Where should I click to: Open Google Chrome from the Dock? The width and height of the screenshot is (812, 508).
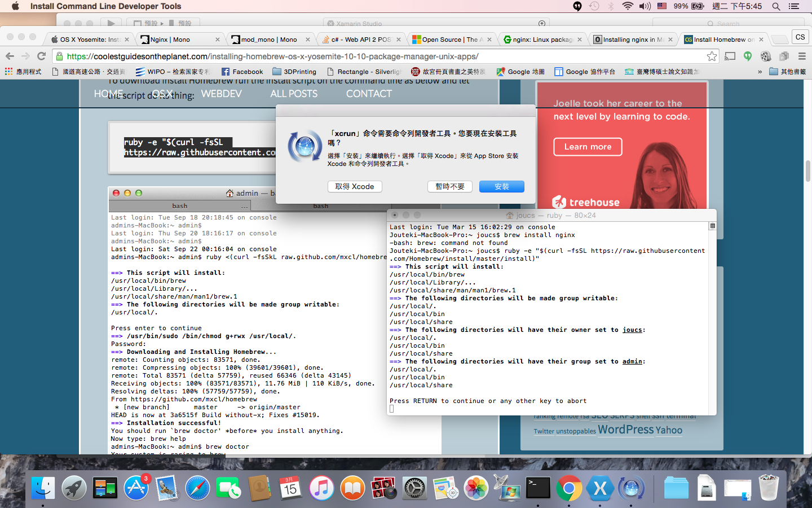[x=569, y=488]
